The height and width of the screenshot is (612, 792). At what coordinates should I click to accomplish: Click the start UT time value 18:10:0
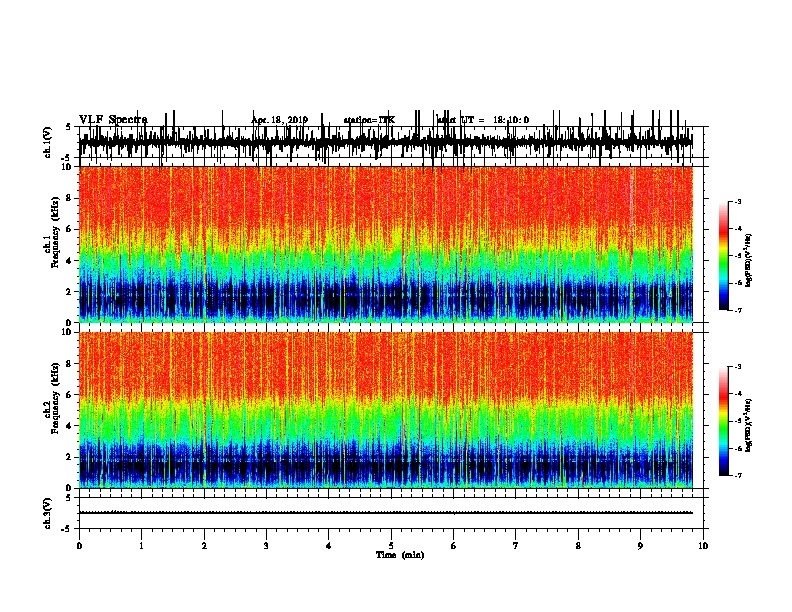pos(511,120)
